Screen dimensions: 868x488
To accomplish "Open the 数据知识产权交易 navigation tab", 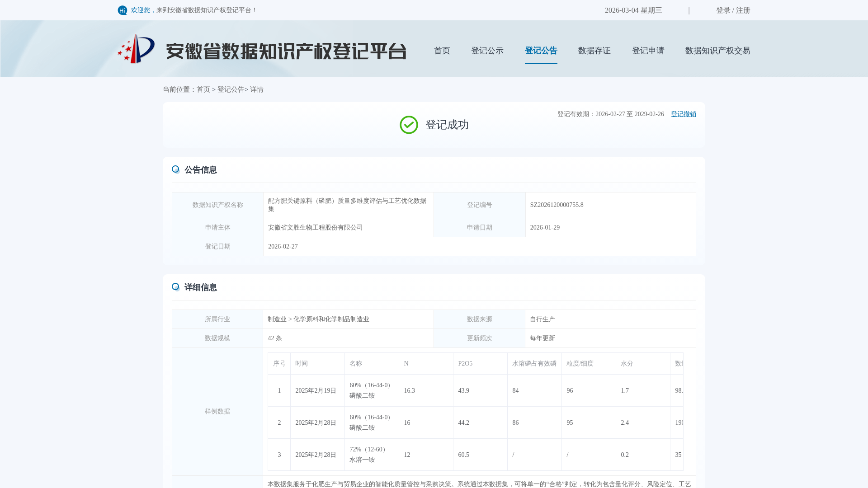I will point(717,51).
